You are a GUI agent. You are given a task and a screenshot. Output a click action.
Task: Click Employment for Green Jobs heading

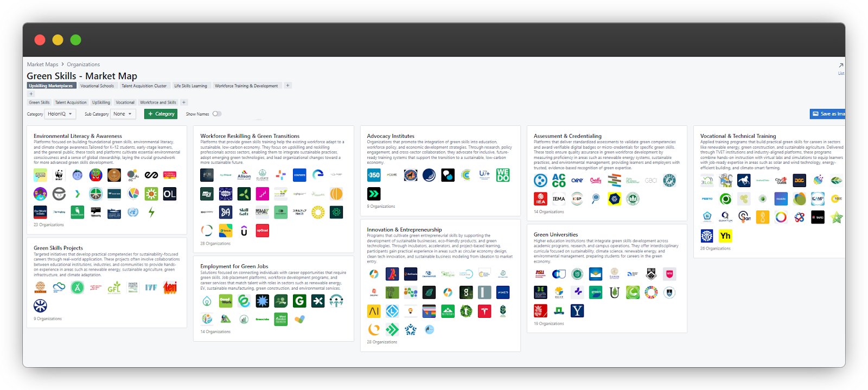click(234, 266)
